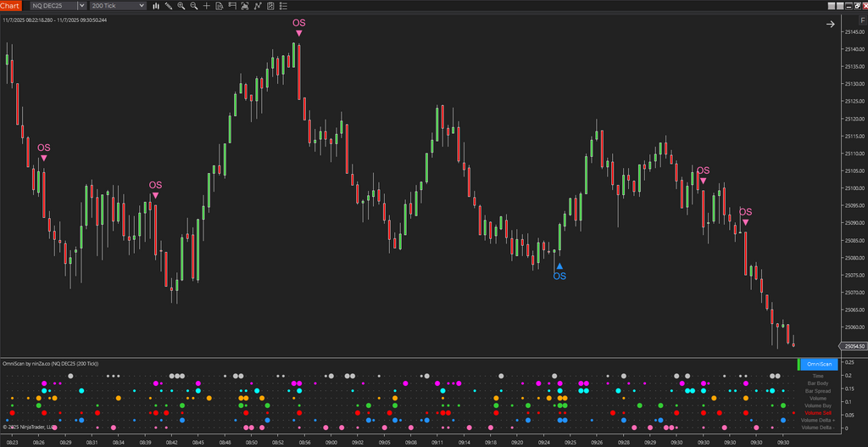Click the chart date range text at top
The image size is (868, 447).
tap(55, 20)
